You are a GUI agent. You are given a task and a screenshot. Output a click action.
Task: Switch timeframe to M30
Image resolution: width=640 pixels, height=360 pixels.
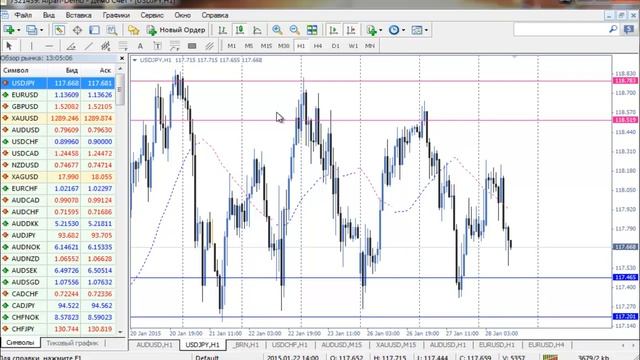283,46
